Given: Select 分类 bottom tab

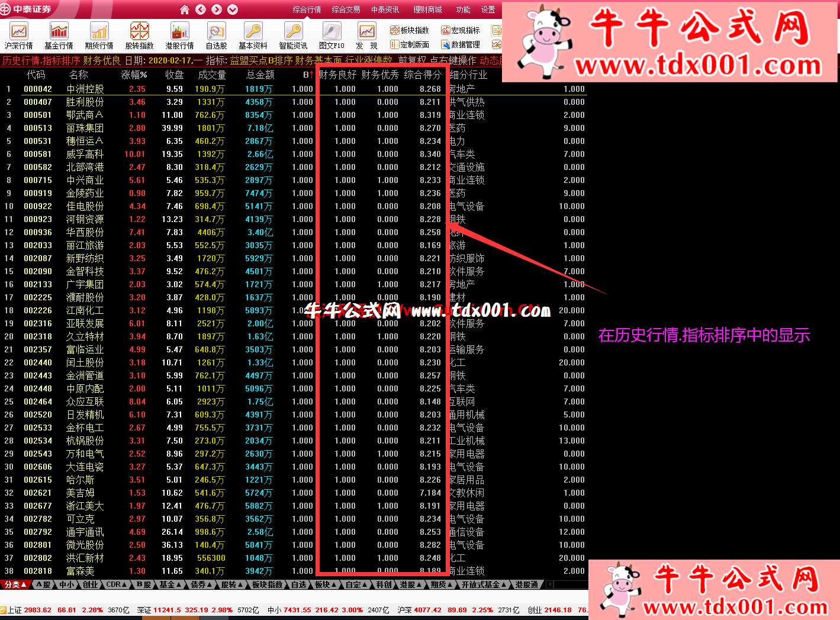Looking at the screenshot, I should (15, 584).
